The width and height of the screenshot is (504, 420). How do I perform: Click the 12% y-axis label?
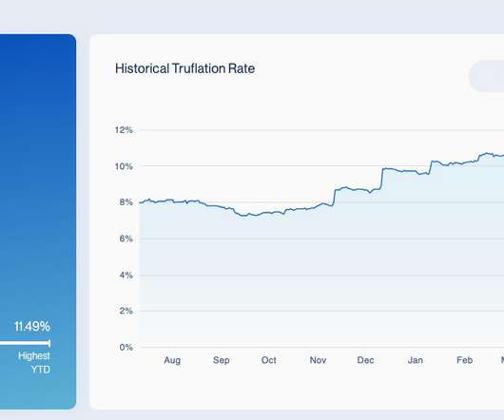(124, 130)
